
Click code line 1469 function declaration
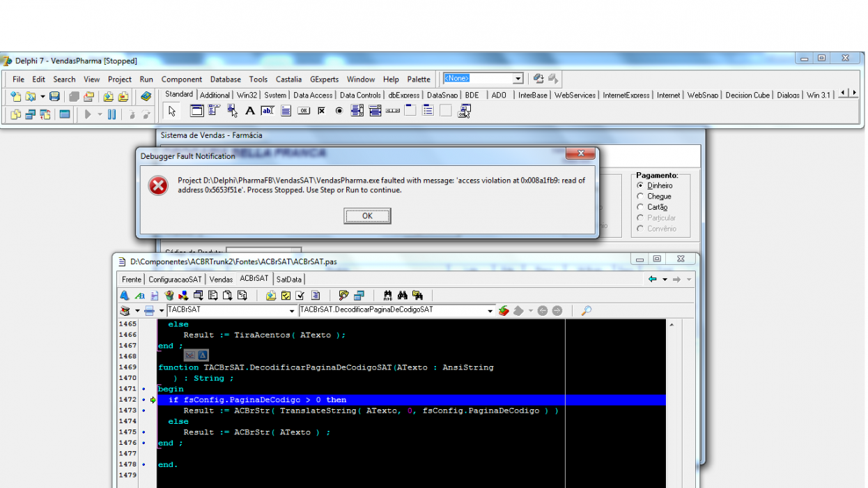(326, 367)
